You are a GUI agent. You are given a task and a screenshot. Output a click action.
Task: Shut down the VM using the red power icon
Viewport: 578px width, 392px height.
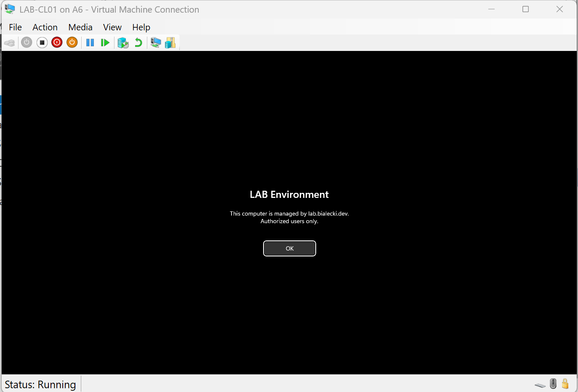tap(57, 43)
